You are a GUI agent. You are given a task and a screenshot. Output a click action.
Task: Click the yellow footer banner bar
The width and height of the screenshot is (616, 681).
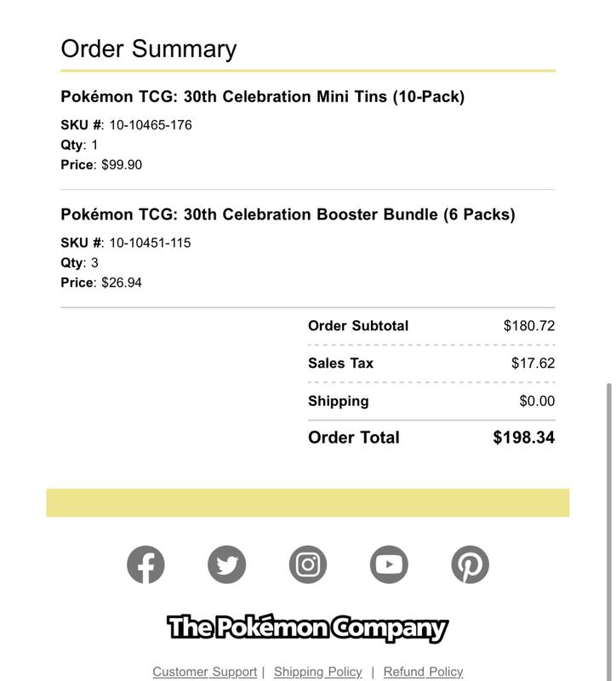308,503
